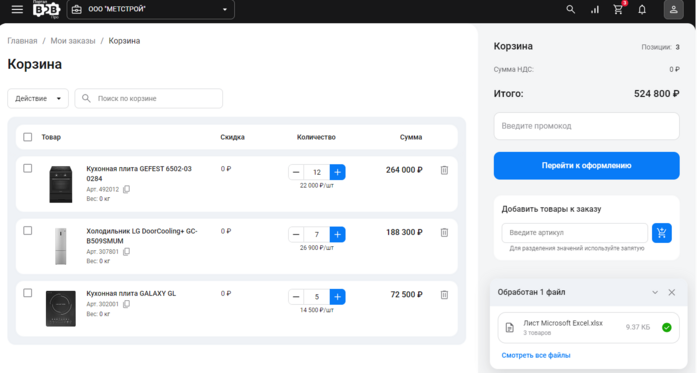Decrease LG refrigerator quantity with minus
This screenshot has height=373, width=697.
coord(296,234)
